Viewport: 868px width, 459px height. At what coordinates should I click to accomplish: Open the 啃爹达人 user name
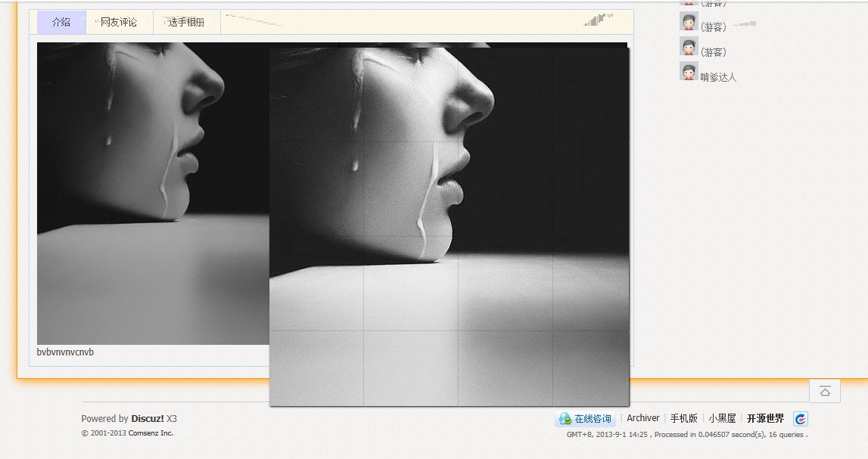[718, 77]
